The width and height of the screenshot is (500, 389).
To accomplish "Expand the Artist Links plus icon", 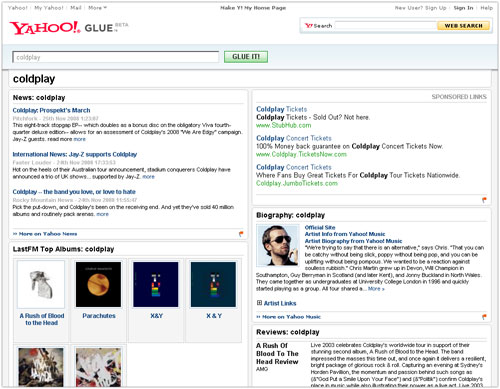I will click(x=259, y=303).
